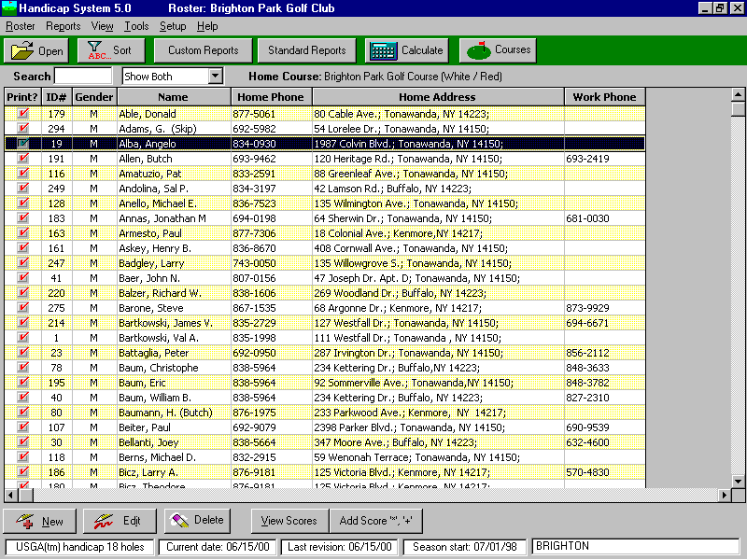Screen dimensions: 747x560
Task: Click the Custom Reports button
Action: click(x=203, y=50)
